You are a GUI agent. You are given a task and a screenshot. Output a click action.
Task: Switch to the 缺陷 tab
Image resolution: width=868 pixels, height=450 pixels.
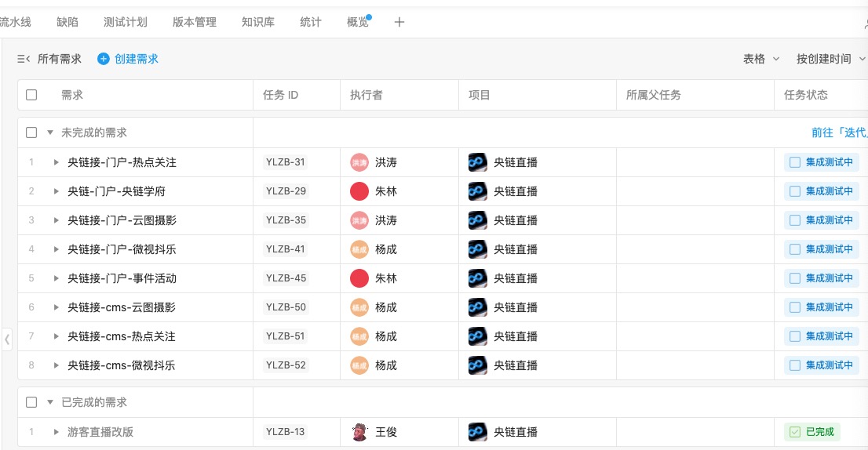click(x=67, y=22)
